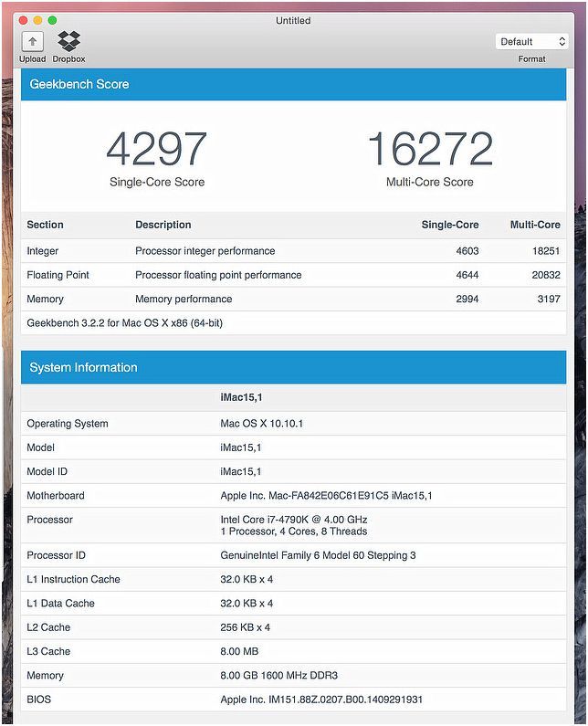Click the Multi-Core column header
588x726 pixels.
535,225
